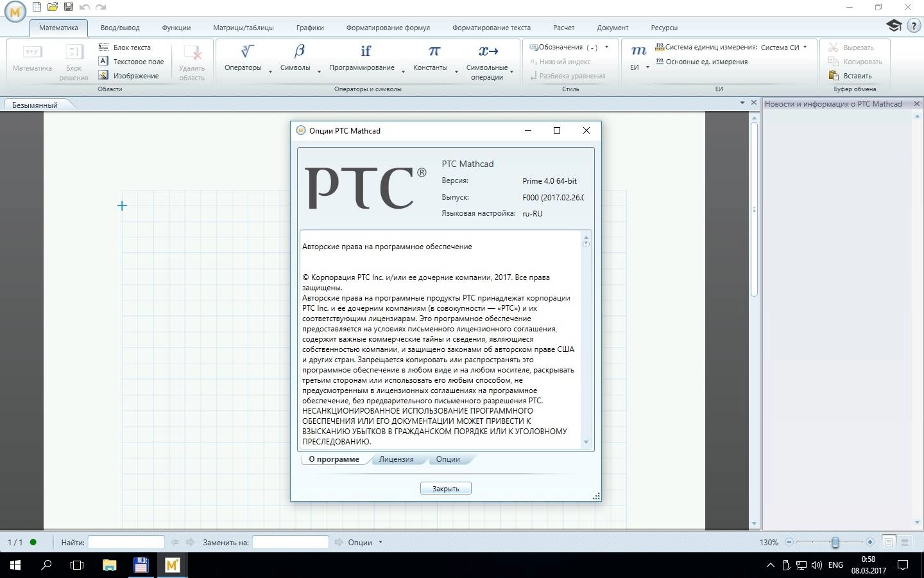Toggle draft view mode icon in status bar
This screenshot has height=578, width=924.
(x=905, y=542)
